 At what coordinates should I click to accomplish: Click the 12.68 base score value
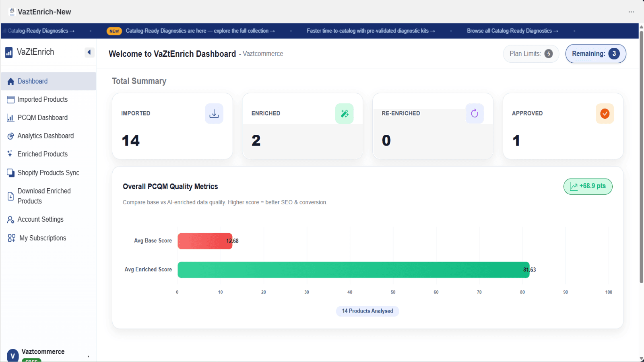pyautogui.click(x=233, y=241)
